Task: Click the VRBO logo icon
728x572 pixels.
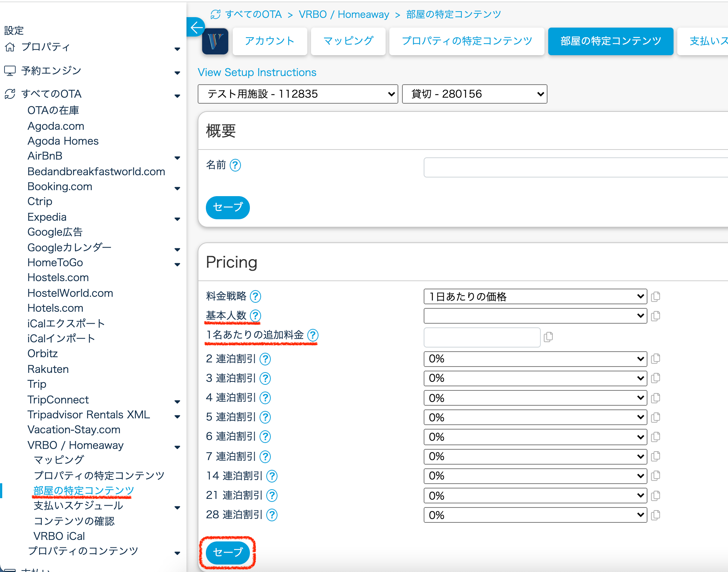Action: pyautogui.click(x=215, y=41)
